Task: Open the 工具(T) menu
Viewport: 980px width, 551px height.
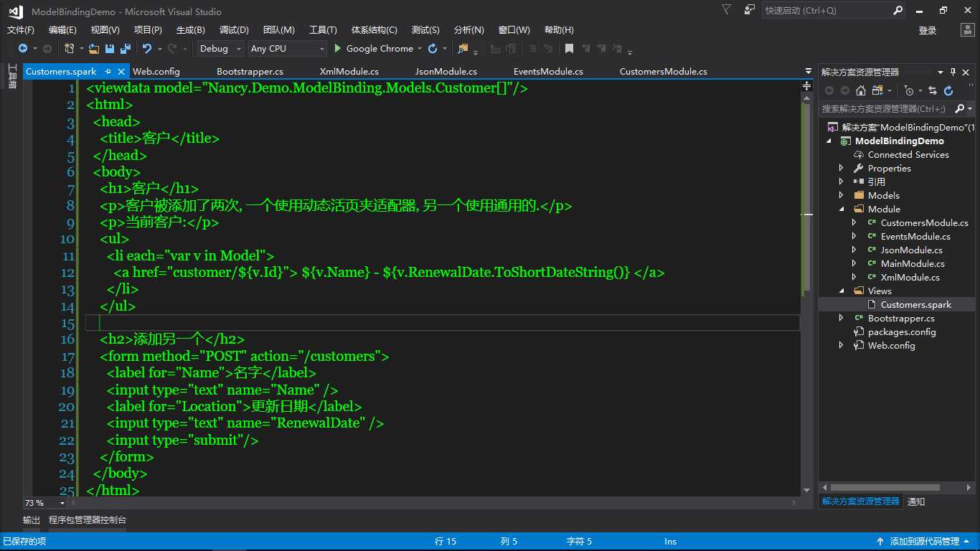Action: click(323, 30)
